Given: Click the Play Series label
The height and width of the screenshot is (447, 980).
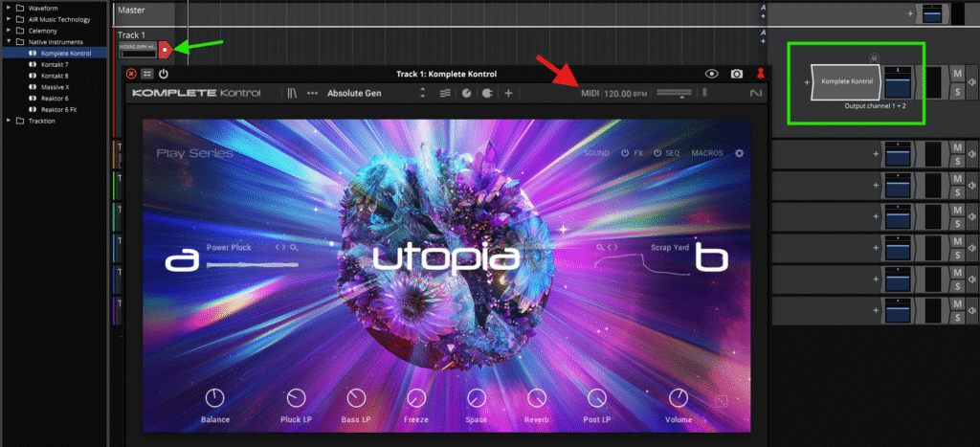Looking at the screenshot, I should coord(194,153).
